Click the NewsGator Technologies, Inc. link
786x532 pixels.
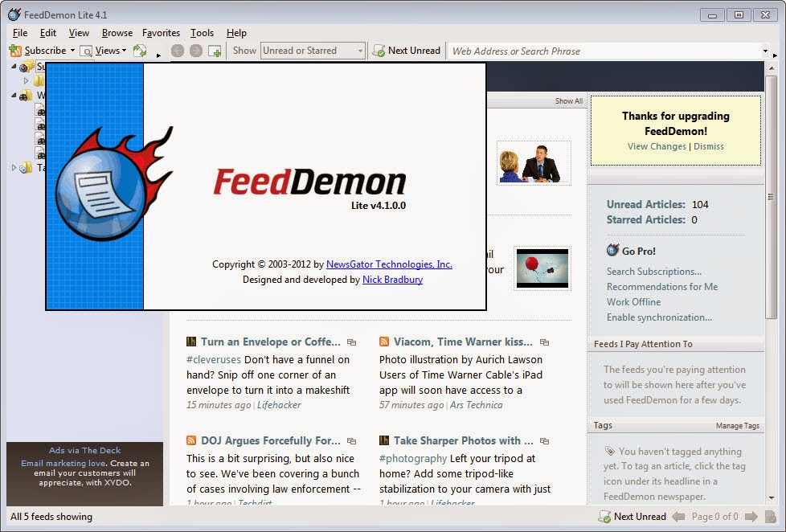click(x=389, y=264)
